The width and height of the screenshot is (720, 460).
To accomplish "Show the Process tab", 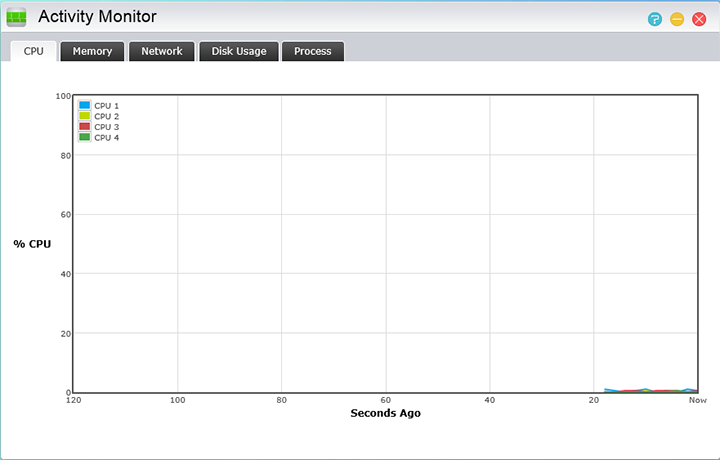I will [x=313, y=51].
